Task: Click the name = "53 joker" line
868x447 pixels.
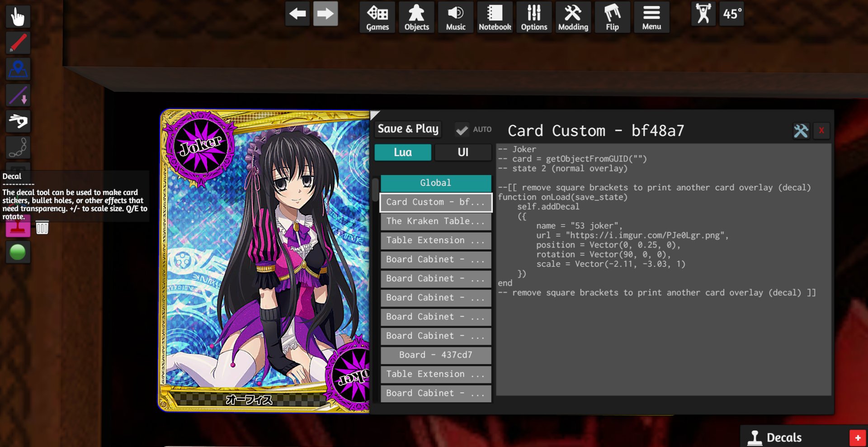Action: click(579, 226)
